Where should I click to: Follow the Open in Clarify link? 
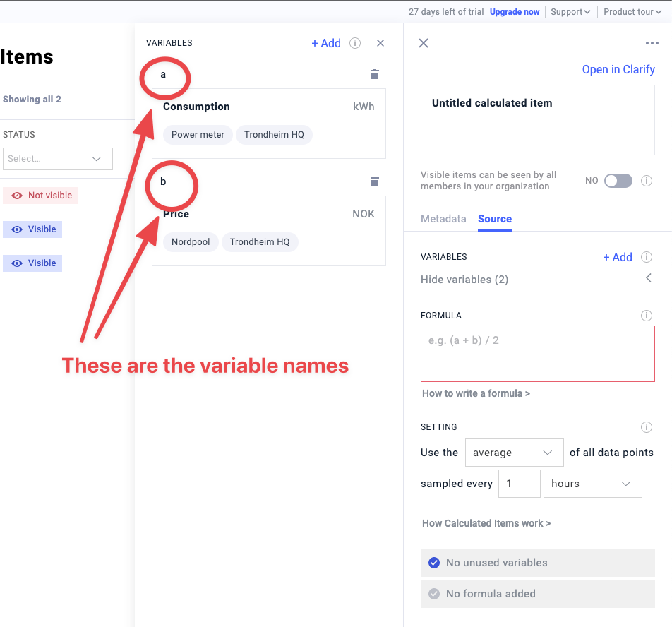pyautogui.click(x=618, y=69)
